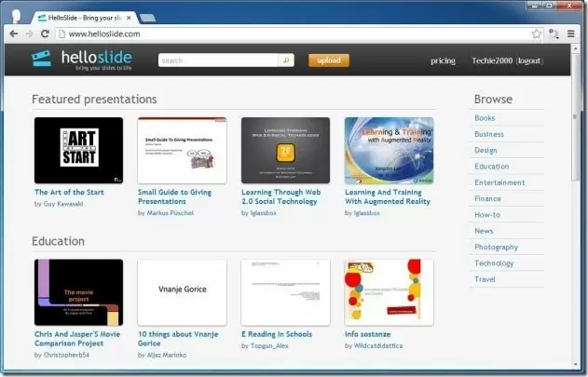This screenshot has height=377, width=588.
Task: Open the pricing page link
Action: click(x=443, y=61)
